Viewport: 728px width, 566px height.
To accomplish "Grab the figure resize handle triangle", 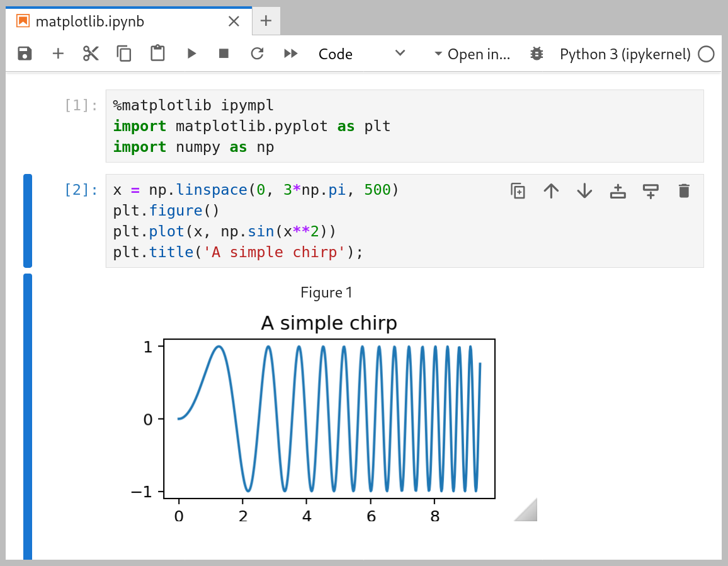I will (528, 512).
